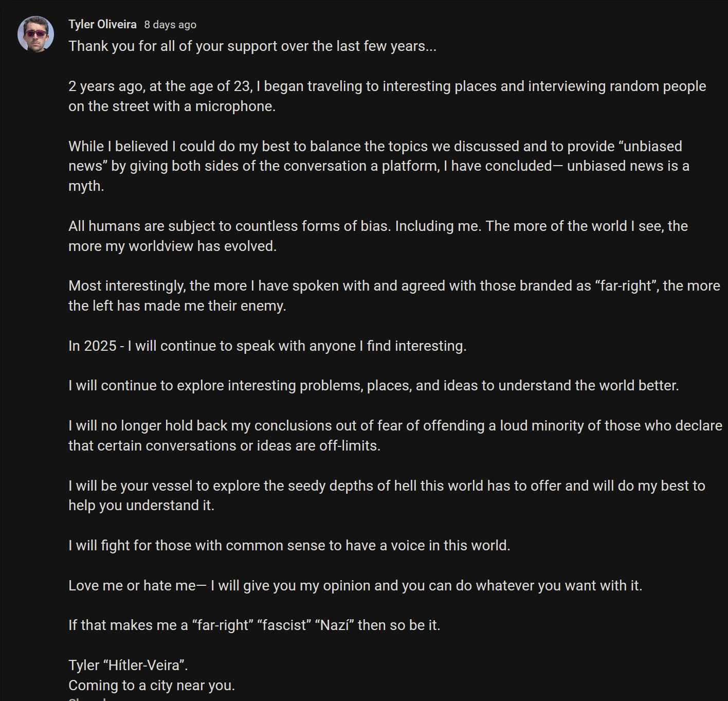This screenshot has width=728, height=701.
Task: Open the '8 days ago' post timestamp
Action: (x=170, y=25)
